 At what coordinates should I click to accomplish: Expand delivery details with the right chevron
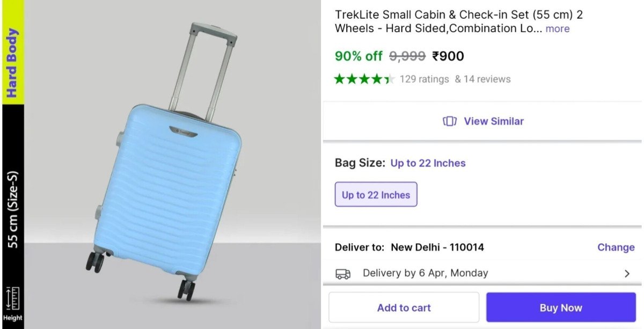627,274
